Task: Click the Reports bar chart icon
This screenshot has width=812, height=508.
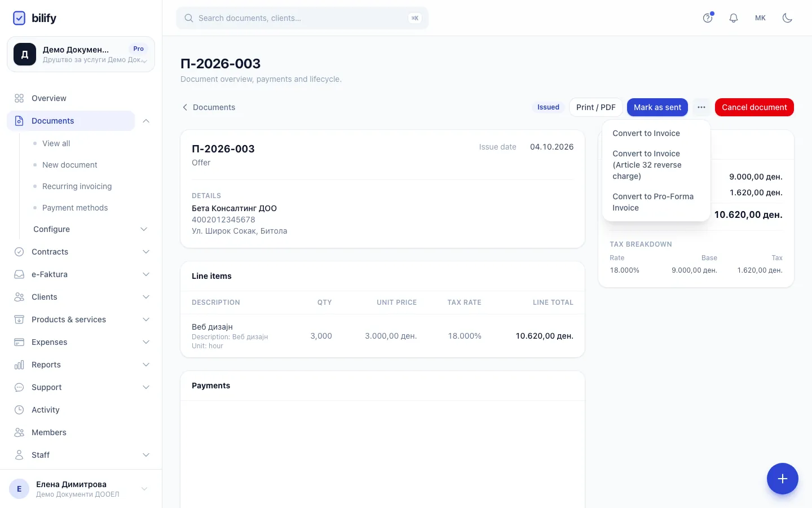Action: [19, 365]
